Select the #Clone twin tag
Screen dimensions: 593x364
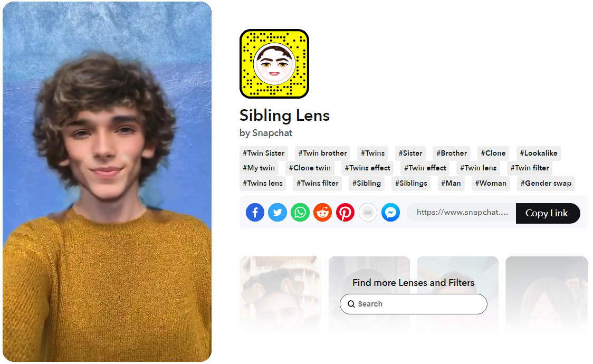(310, 168)
